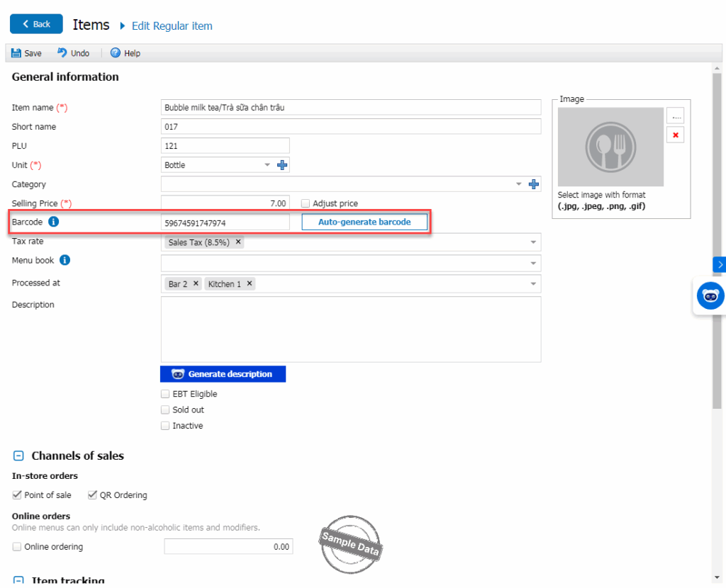Image resolution: width=726 pixels, height=588 pixels.
Task: Remove the Bar 2 tag
Action: [x=196, y=283]
